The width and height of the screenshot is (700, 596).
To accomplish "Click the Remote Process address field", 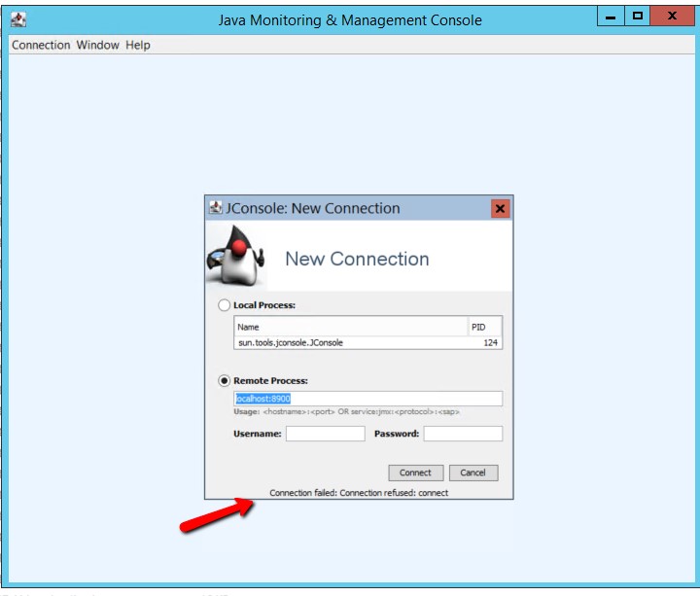I will point(367,399).
